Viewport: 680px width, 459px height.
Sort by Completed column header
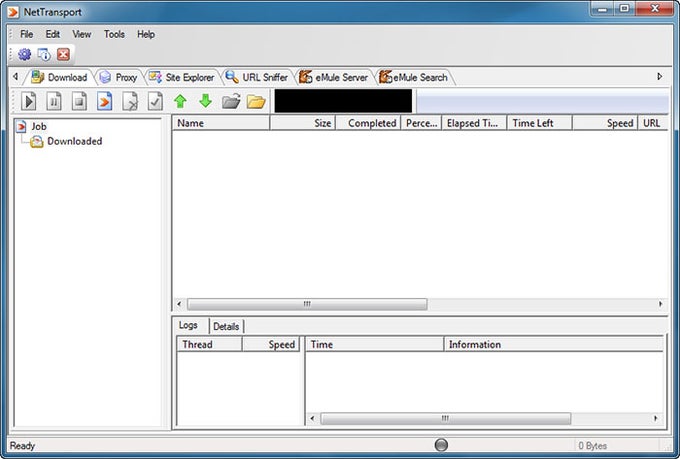[368, 123]
